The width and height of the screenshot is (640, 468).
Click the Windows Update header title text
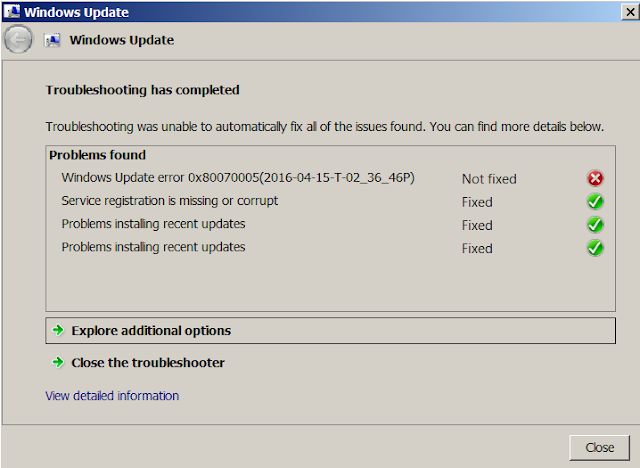point(122,40)
